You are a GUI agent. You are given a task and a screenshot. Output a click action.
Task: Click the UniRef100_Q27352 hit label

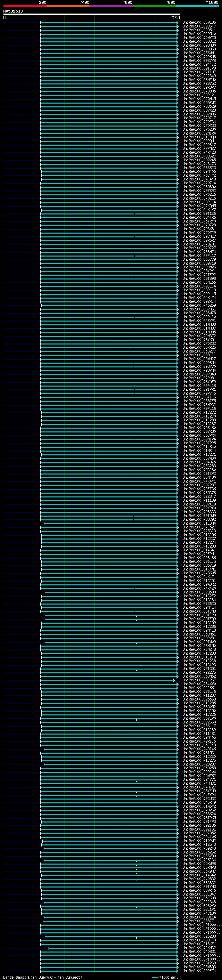[x=199, y=833]
